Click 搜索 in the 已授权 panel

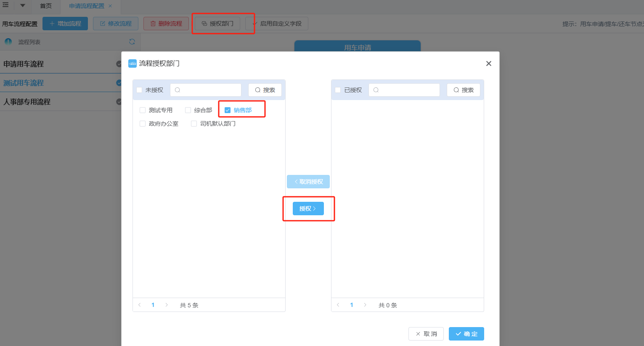(x=463, y=90)
